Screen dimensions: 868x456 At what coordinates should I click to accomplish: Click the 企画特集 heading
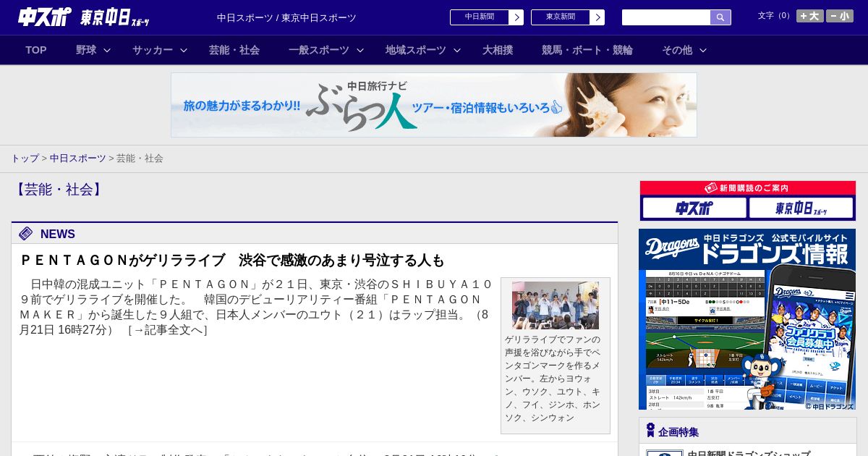[678, 432]
